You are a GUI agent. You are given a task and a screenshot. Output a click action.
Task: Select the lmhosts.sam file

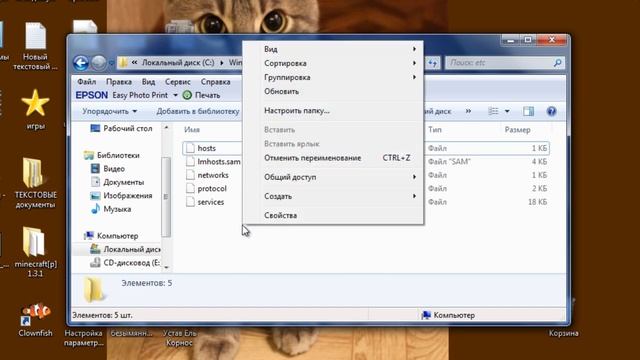click(219, 162)
